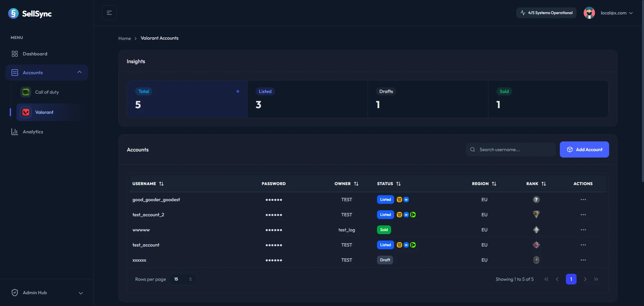Click the Add Account button
Image resolution: width=644 pixels, height=306 pixels.
584,149
